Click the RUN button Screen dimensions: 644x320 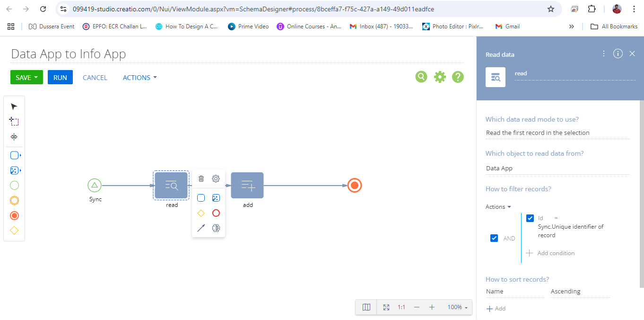tap(60, 77)
